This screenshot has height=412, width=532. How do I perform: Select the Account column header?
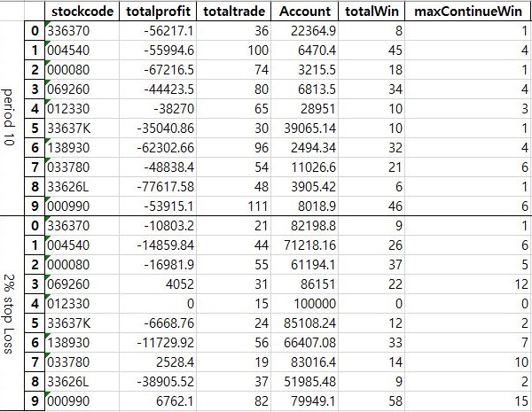304,12
